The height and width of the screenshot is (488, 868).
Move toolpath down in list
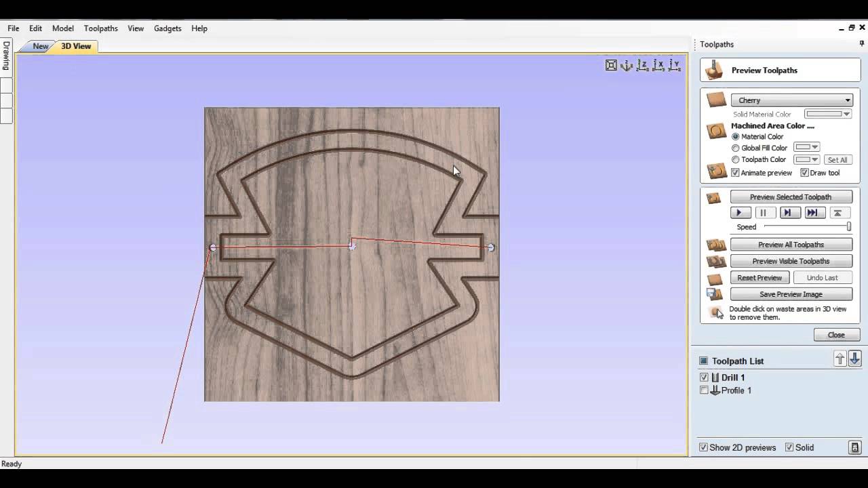pyautogui.click(x=854, y=359)
